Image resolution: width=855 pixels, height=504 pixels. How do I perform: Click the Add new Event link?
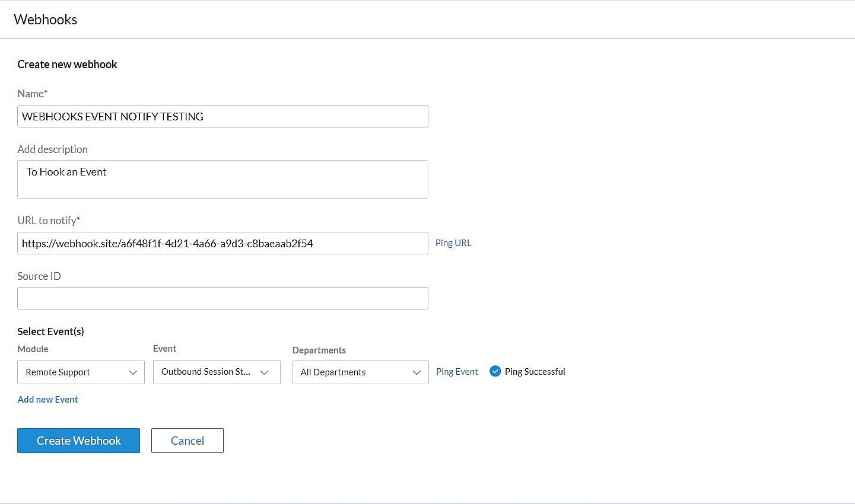pos(47,400)
